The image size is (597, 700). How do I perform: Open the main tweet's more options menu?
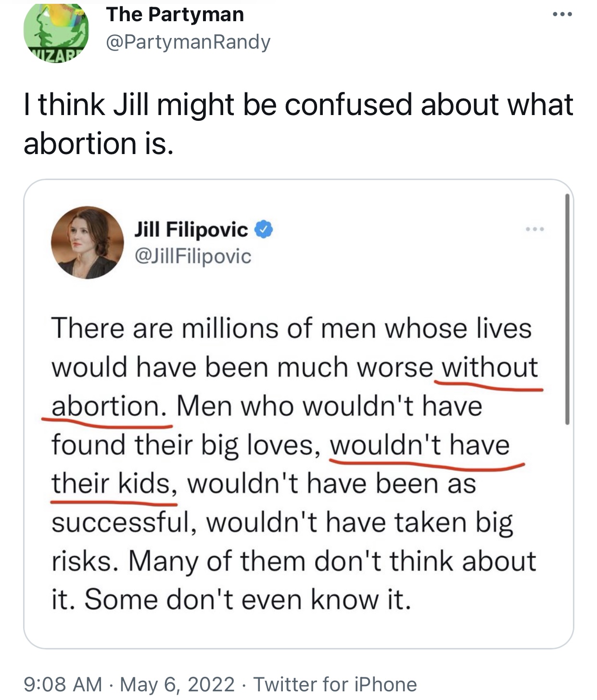tap(562, 14)
